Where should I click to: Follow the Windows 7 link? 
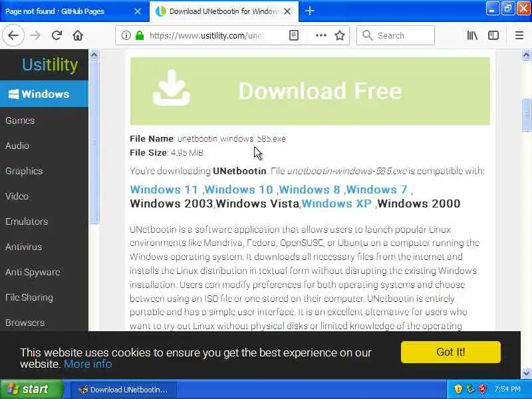(376, 190)
